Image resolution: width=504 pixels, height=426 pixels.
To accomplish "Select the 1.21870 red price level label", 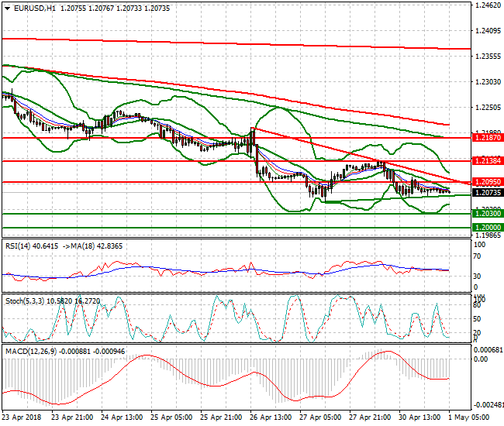I will (x=488, y=138).
